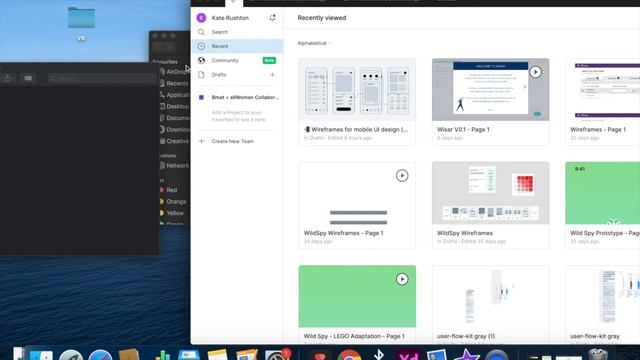Viewport: 640px width, 360px height.
Task: Click the Wisar V0.1 - Page 1 title
Action: [x=463, y=129]
